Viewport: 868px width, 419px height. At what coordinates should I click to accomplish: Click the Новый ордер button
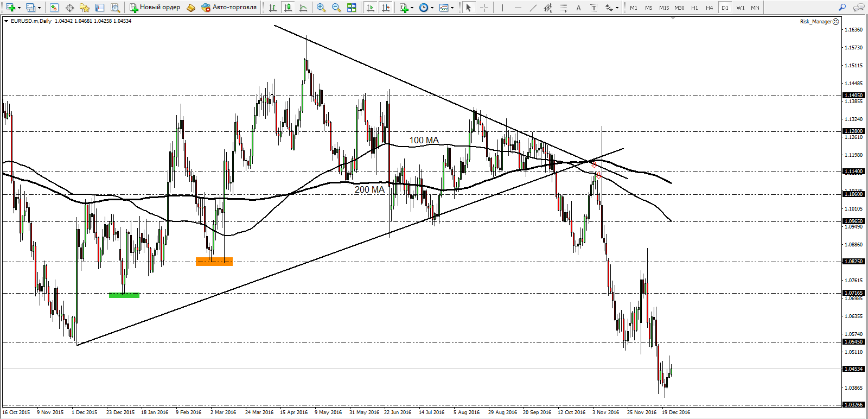pos(155,8)
